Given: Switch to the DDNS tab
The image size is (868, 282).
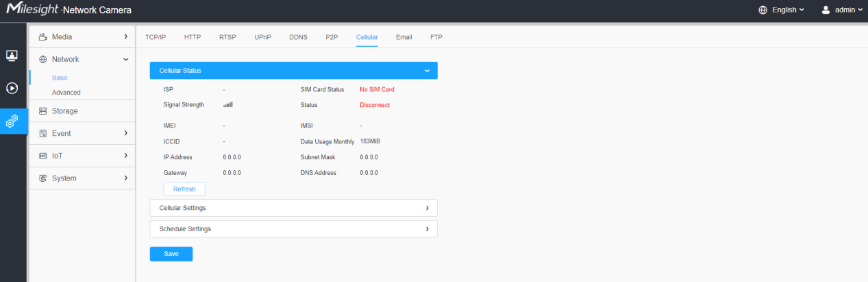Looking at the screenshot, I should 299,37.
